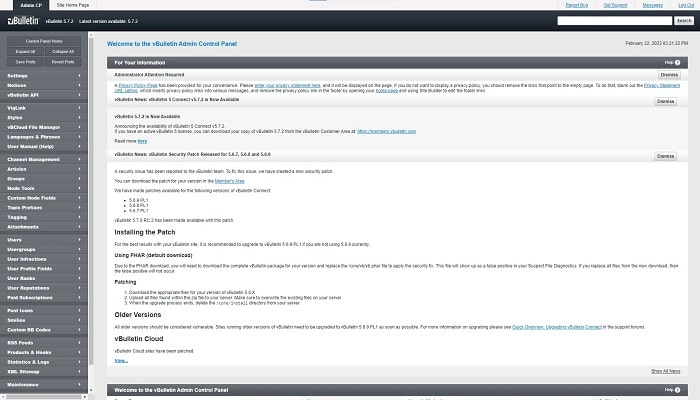The image size is (700, 400).
Task: Expand the vBCloud File Manager section
Action: [44, 127]
